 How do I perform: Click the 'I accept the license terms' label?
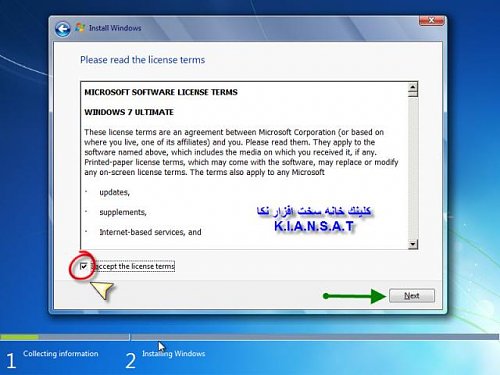pos(133,266)
